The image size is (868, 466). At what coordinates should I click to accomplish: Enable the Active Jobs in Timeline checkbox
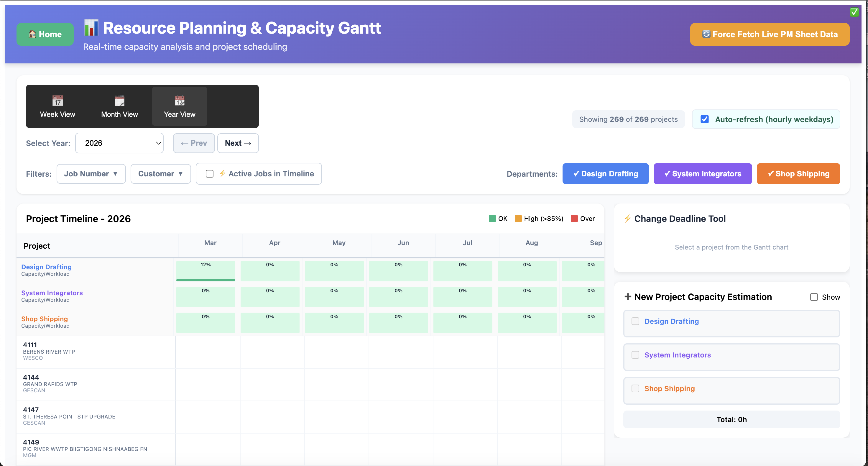pos(210,174)
